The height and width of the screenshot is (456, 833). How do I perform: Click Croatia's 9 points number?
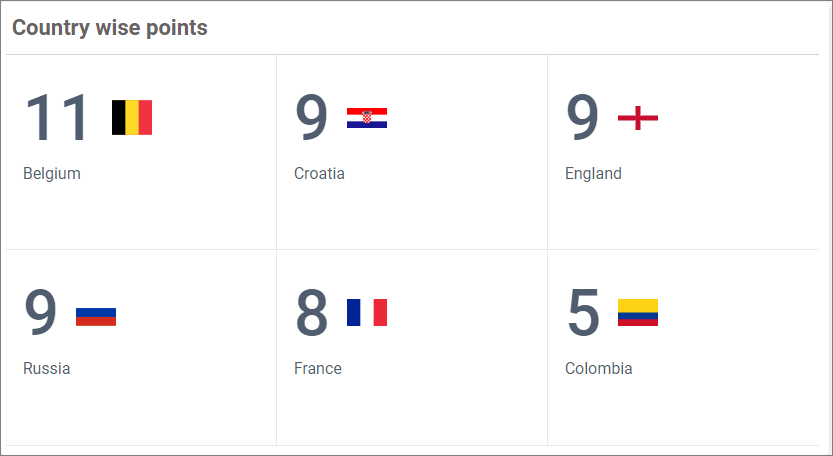(x=312, y=118)
